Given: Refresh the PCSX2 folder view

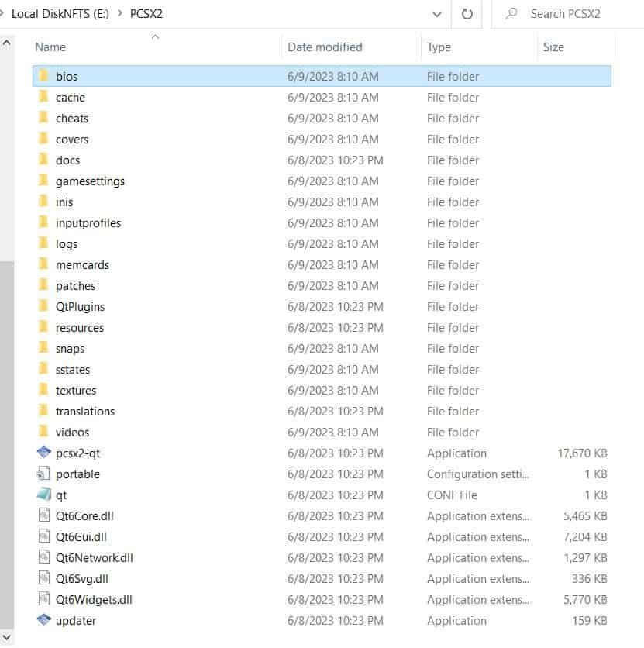Looking at the screenshot, I should (x=467, y=14).
